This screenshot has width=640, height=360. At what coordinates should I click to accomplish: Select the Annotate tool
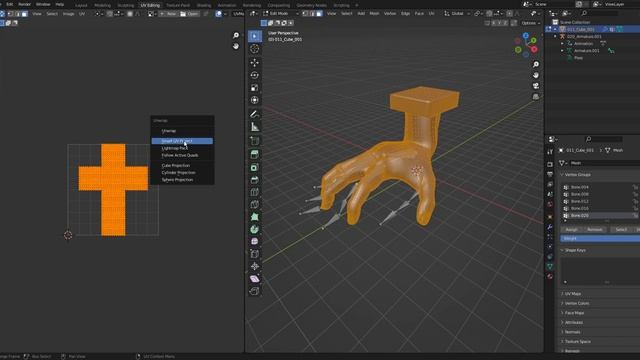pos(255,114)
